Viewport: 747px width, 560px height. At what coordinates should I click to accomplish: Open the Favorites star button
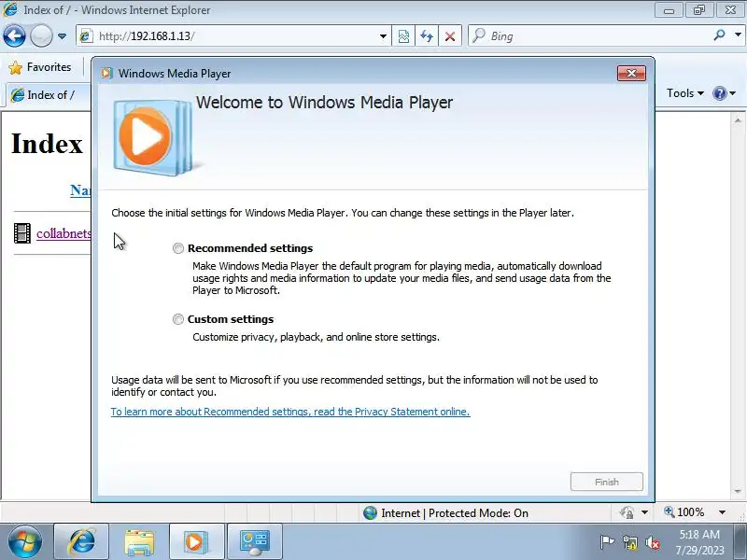click(x=40, y=67)
